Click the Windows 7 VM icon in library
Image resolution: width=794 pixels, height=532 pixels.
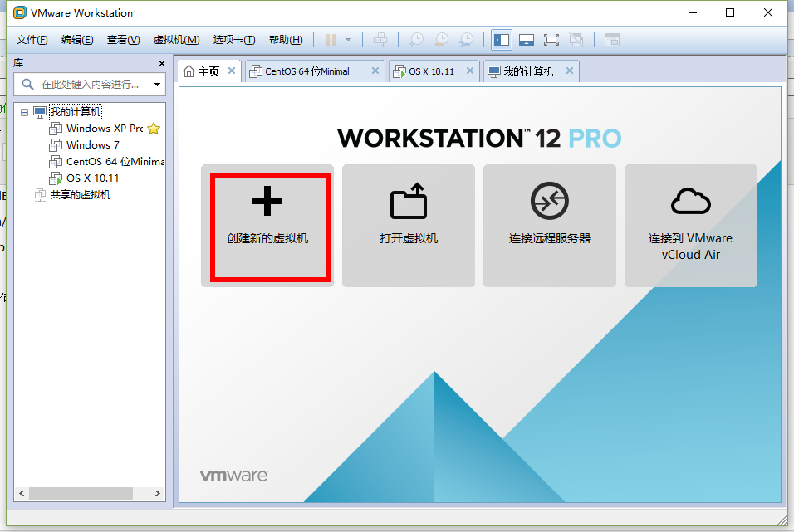(56, 146)
